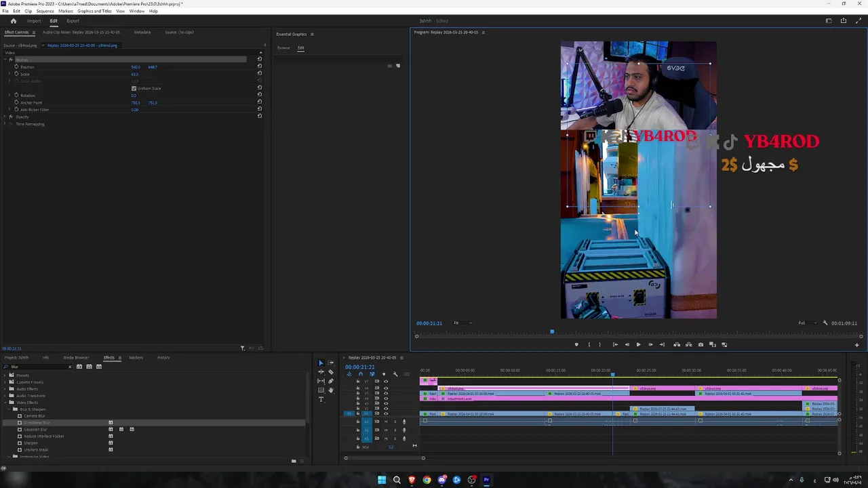Open Program monitor settings wrench

pos(825,323)
